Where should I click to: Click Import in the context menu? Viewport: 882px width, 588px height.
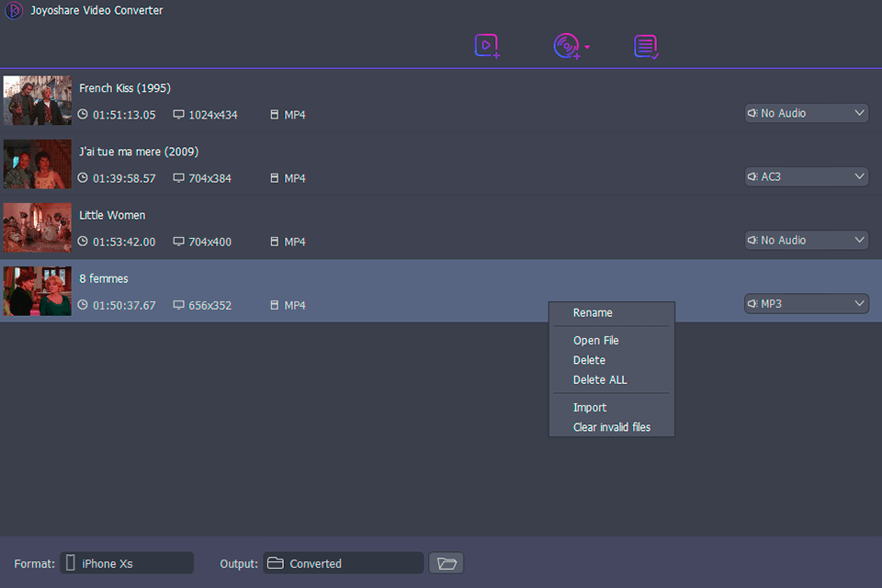coord(590,408)
